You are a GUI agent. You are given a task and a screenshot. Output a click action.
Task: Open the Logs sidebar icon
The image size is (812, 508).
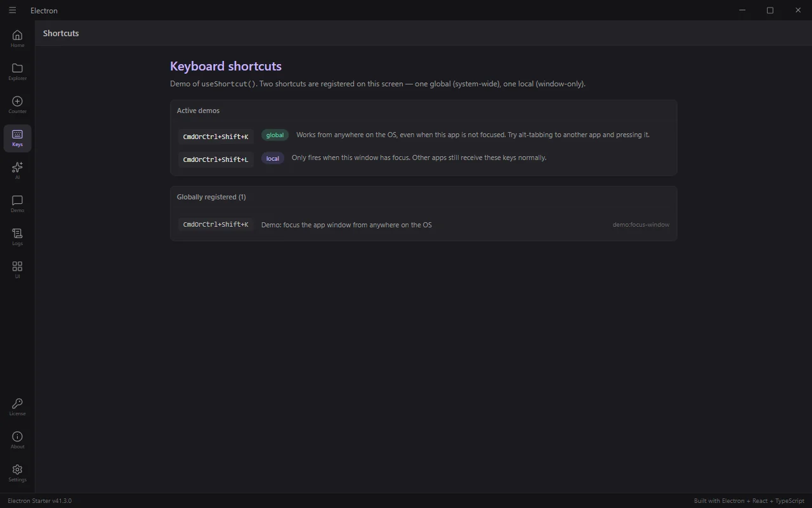(x=17, y=237)
